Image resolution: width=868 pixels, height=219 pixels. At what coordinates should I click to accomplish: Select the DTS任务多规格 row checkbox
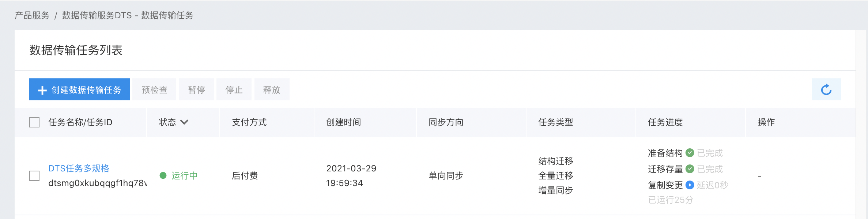pos(34,176)
